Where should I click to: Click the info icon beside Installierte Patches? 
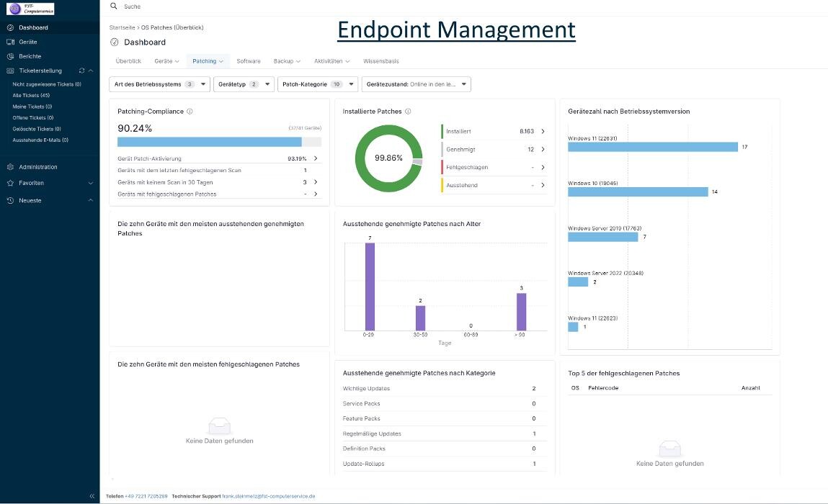(x=408, y=112)
